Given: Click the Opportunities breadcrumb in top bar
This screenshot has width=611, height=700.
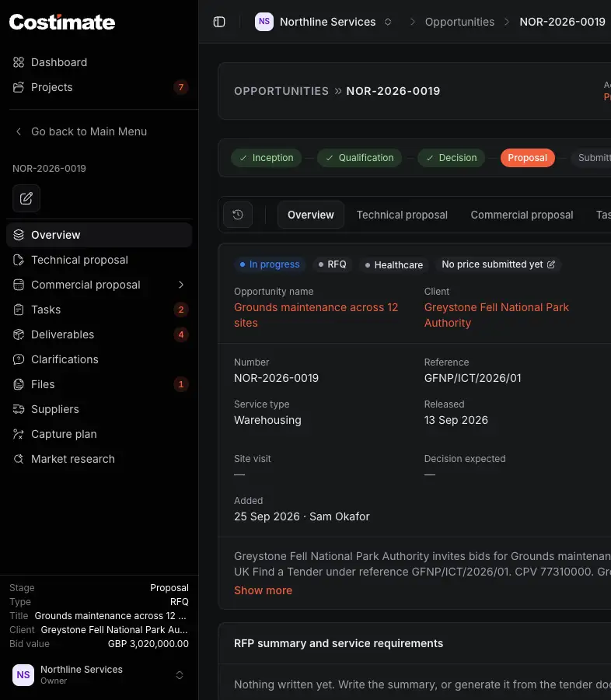Looking at the screenshot, I should (459, 22).
